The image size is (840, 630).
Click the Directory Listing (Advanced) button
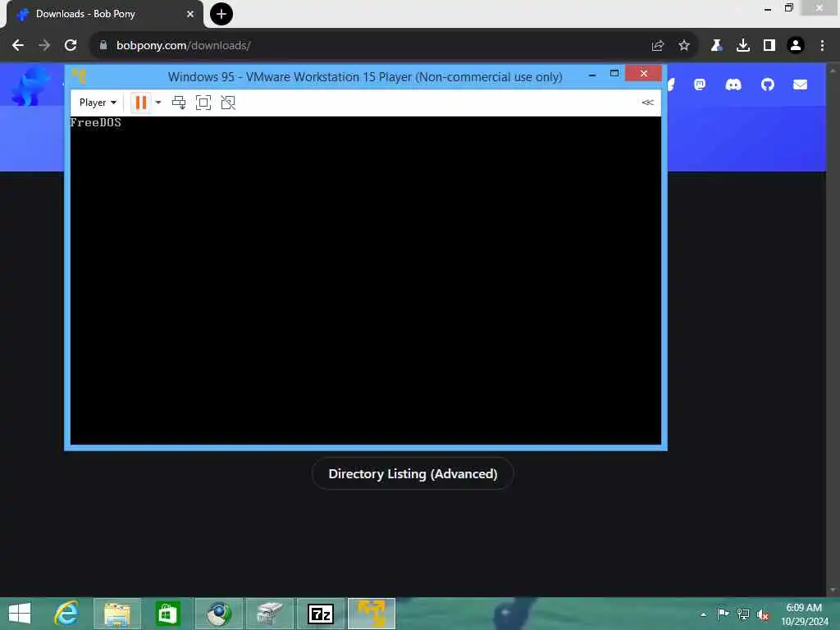[x=413, y=473]
